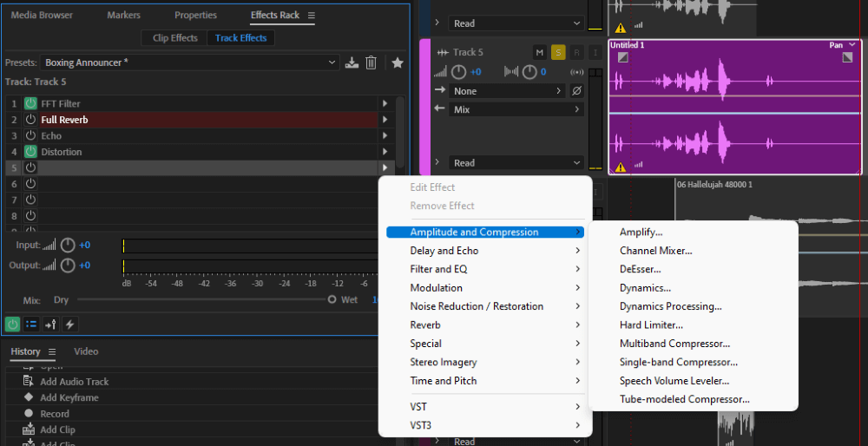Switch to the Media Browser tab
Image resolution: width=868 pixels, height=446 pixels.
point(42,16)
